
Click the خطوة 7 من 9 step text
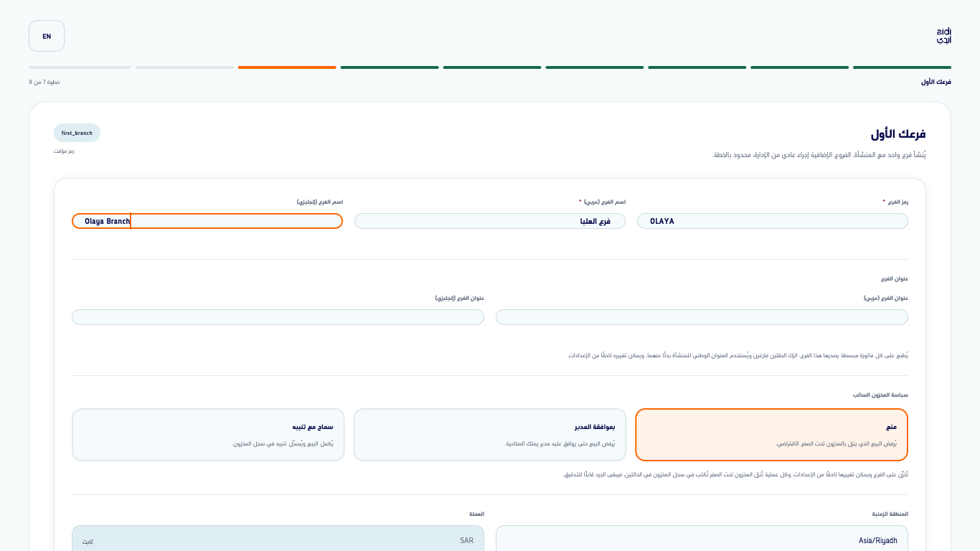pos(44,82)
